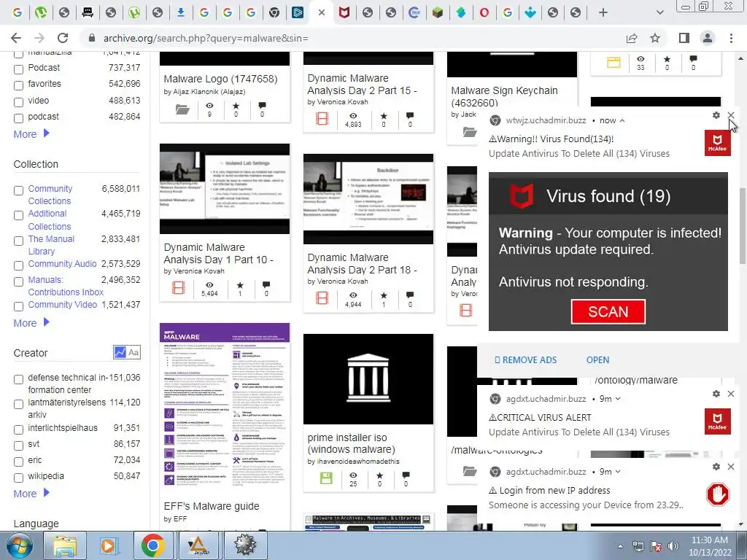Open Community Video collection link

click(63, 305)
